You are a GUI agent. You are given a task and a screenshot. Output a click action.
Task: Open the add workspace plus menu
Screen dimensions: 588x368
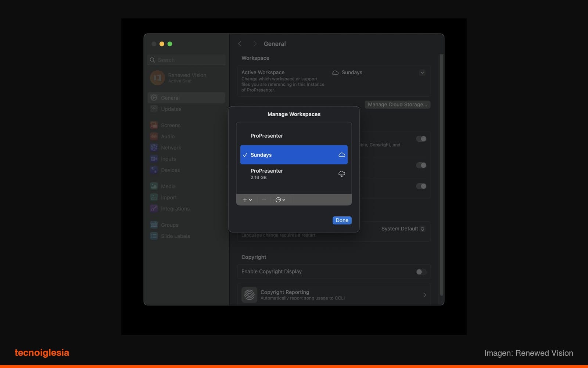(247, 200)
